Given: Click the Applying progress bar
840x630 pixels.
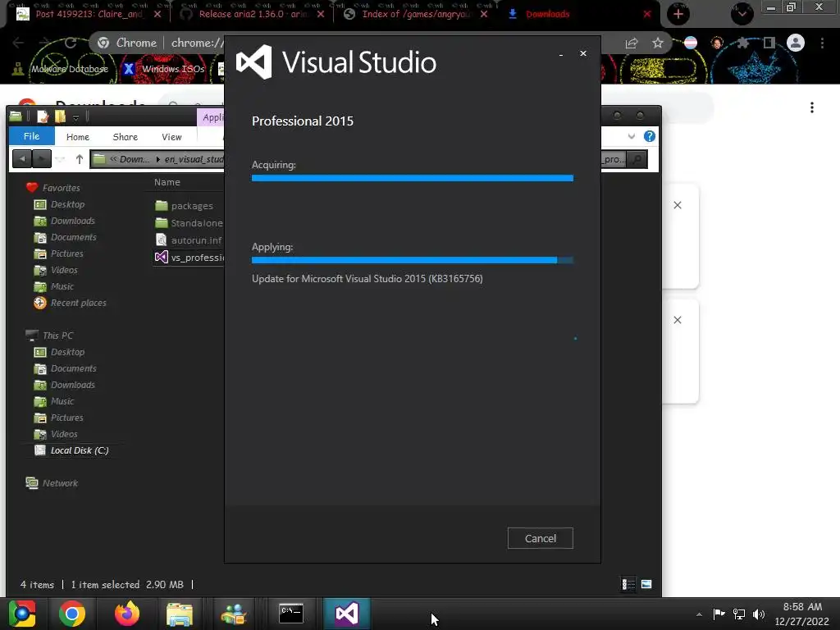Looking at the screenshot, I should click(413, 260).
